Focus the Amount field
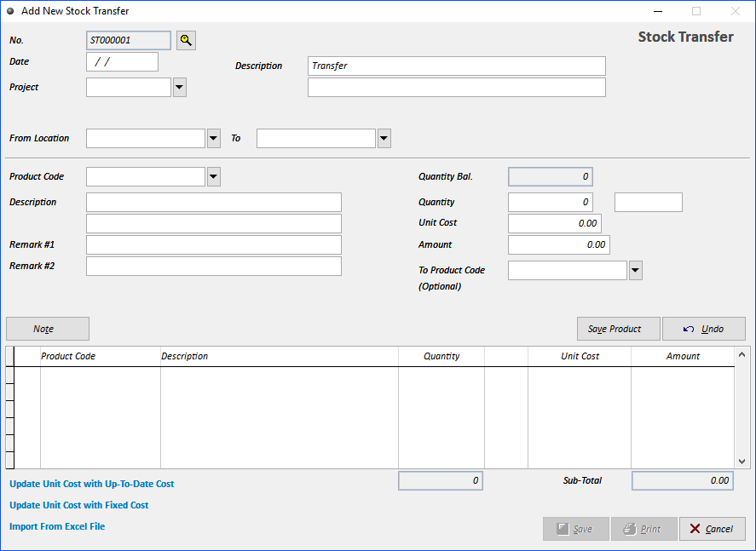 pyautogui.click(x=559, y=244)
